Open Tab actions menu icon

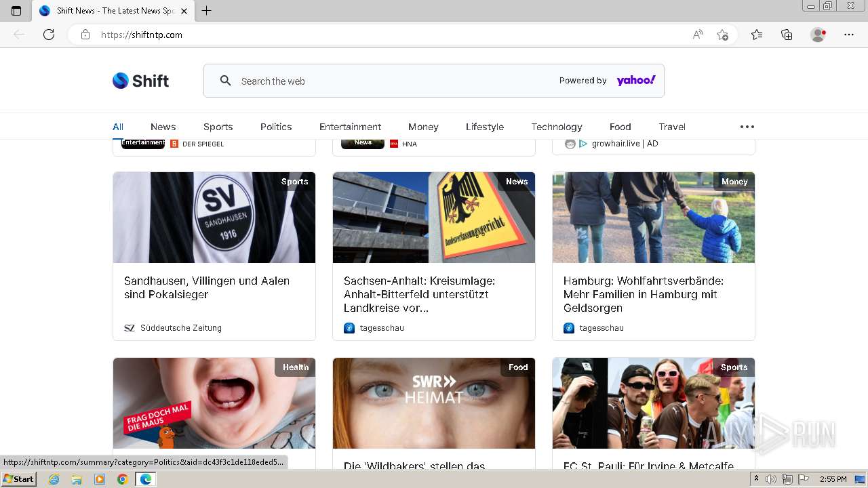[x=16, y=11]
